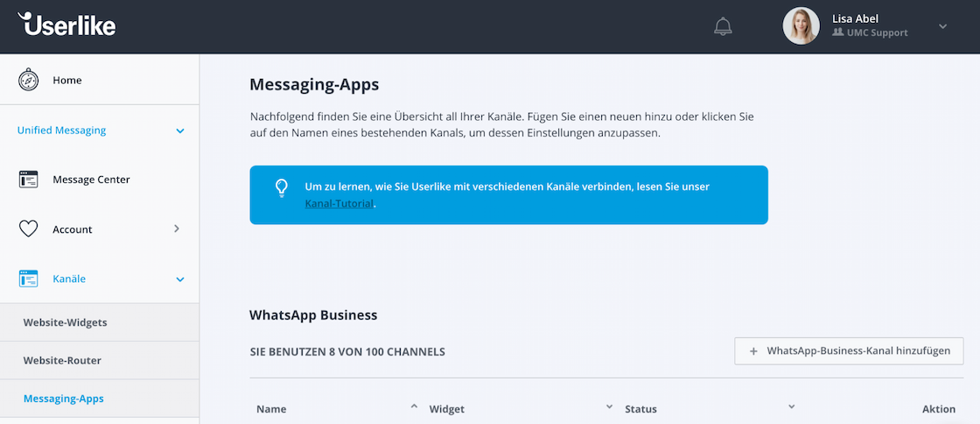Sort table by Status column

pos(640,409)
